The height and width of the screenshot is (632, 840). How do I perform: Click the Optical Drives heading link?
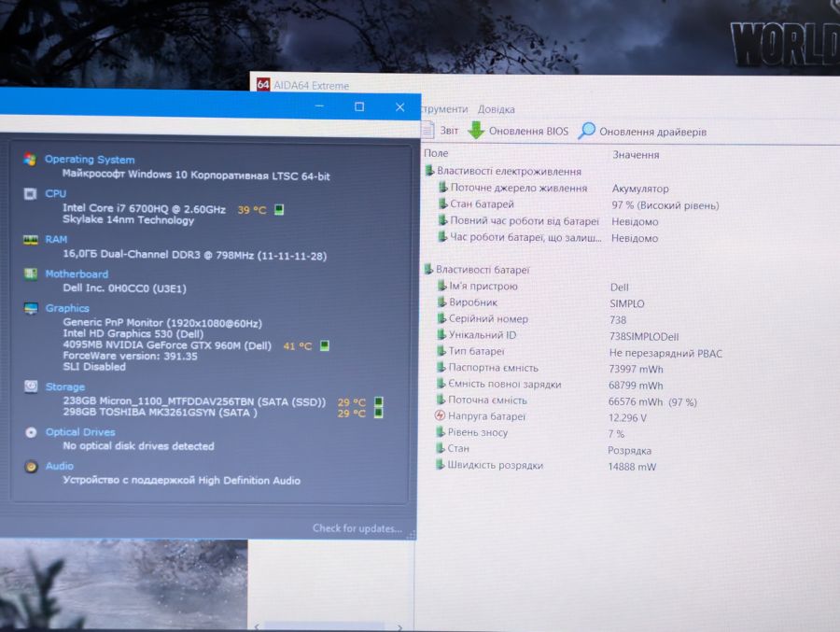pyautogui.click(x=80, y=432)
